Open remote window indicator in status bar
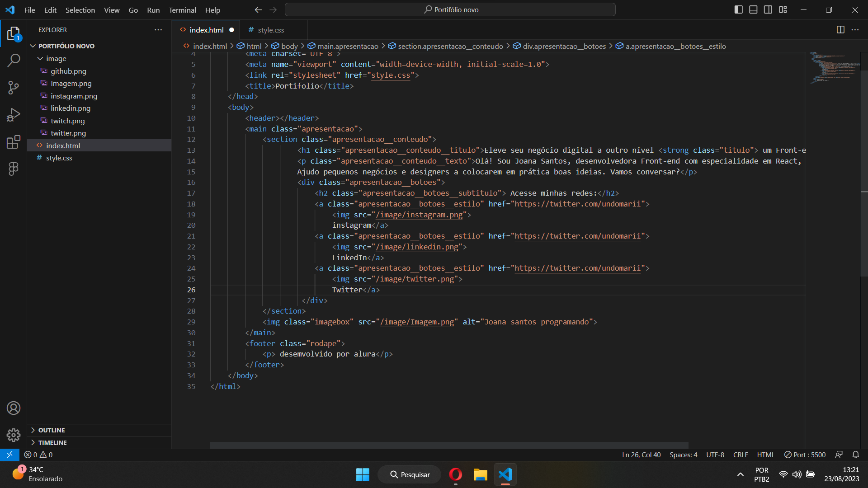 tap(9, 455)
